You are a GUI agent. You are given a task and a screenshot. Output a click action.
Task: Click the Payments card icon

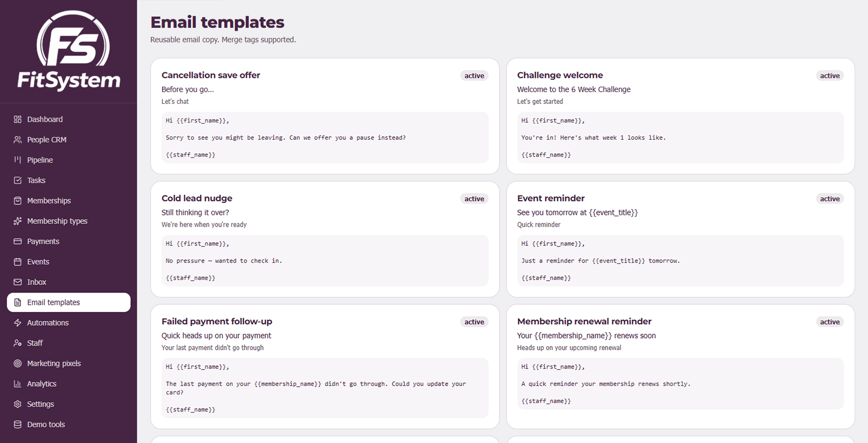(x=18, y=242)
